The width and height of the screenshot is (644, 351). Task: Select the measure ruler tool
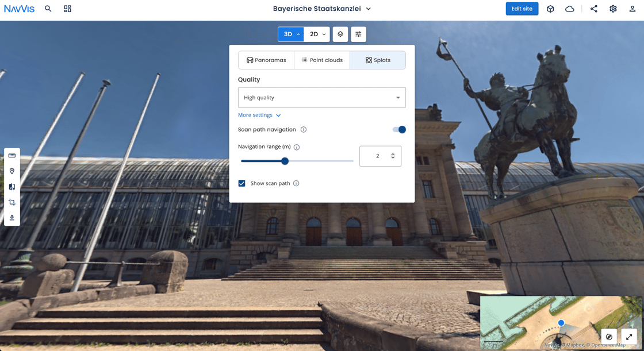[x=12, y=156]
